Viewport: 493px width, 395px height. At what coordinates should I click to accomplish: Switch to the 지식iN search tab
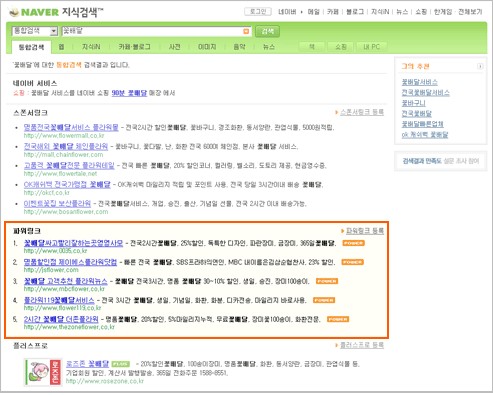[91, 47]
